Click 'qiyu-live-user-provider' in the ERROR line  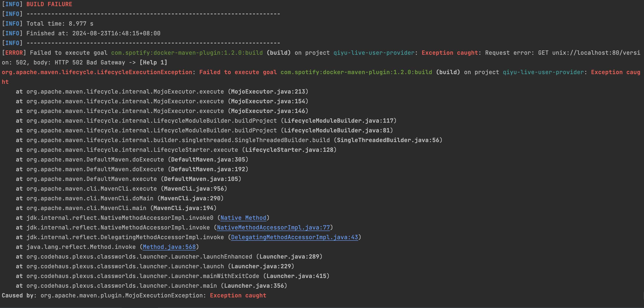click(x=374, y=53)
